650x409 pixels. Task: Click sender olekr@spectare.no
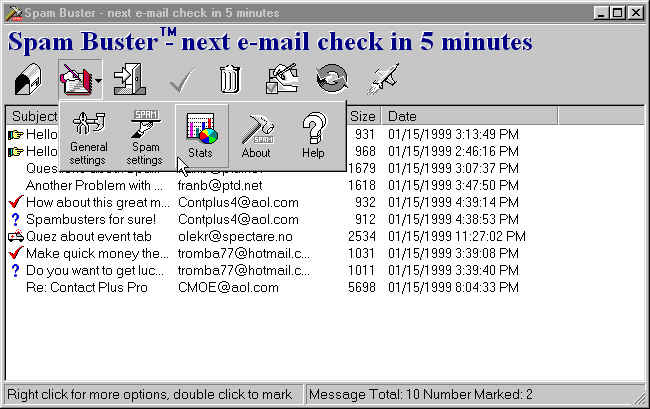[235, 237]
